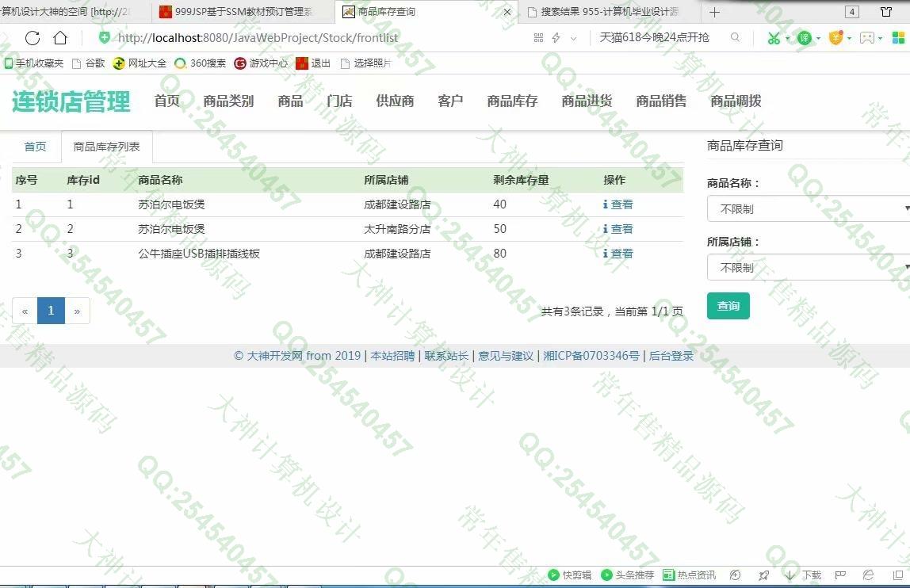This screenshot has width=910, height=588.
Task: Expand the address bar history arrow
Action: pos(573,38)
